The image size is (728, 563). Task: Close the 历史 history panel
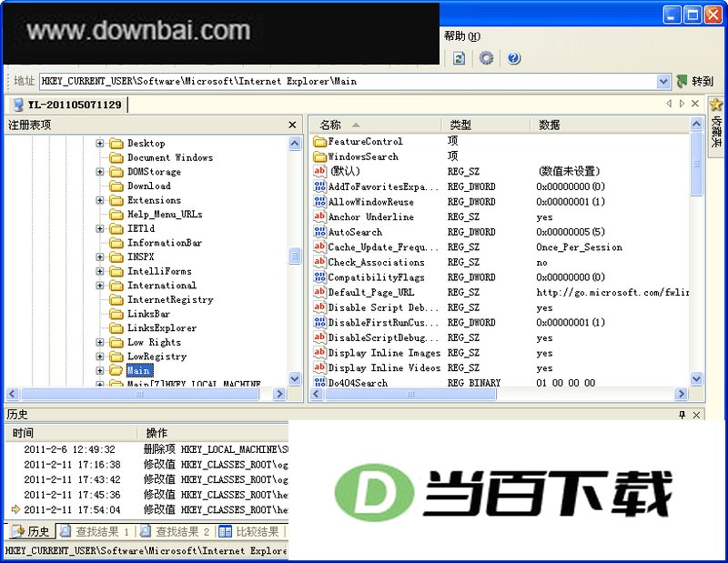696,415
